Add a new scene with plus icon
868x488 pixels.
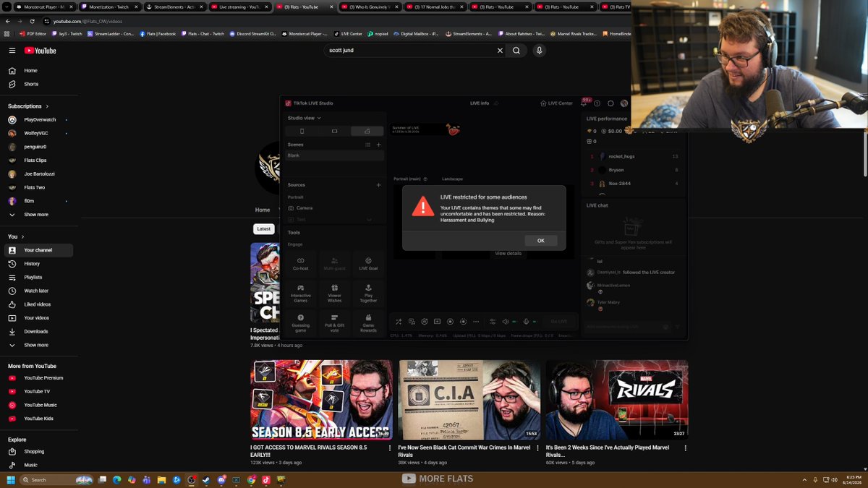click(378, 145)
